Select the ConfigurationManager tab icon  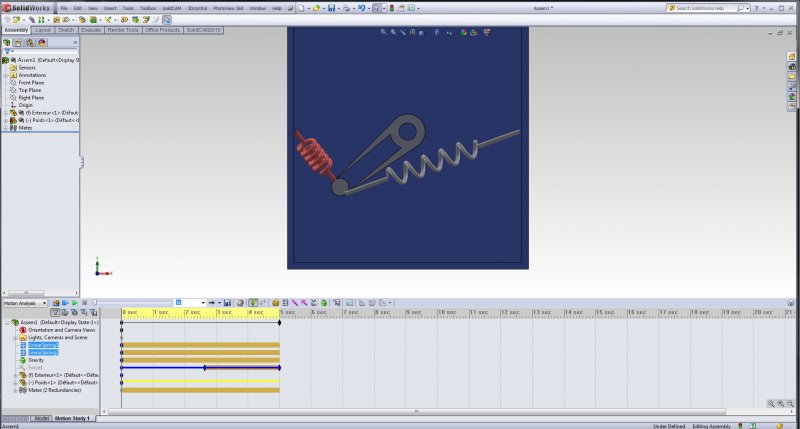click(x=30, y=43)
